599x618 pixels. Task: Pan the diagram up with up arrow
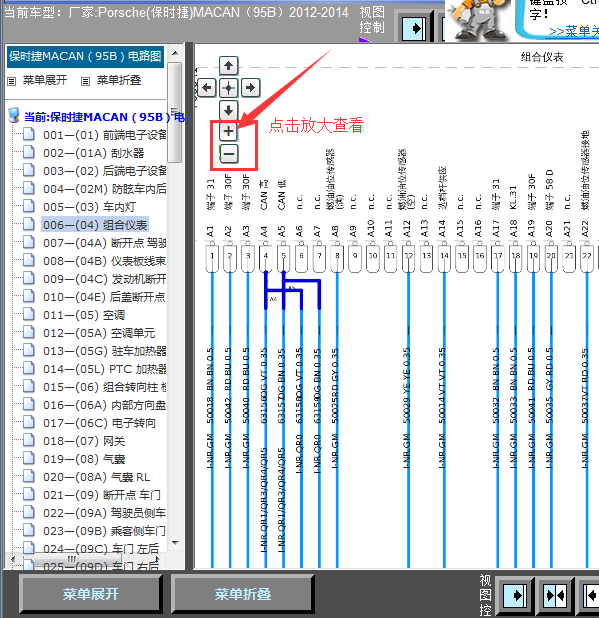[x=229, y=65]
